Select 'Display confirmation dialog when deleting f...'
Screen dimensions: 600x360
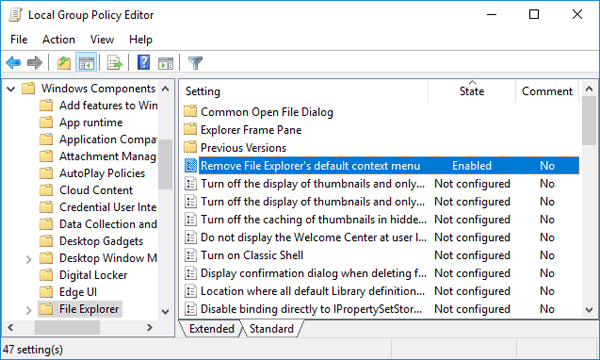click(x=313, y=273)
